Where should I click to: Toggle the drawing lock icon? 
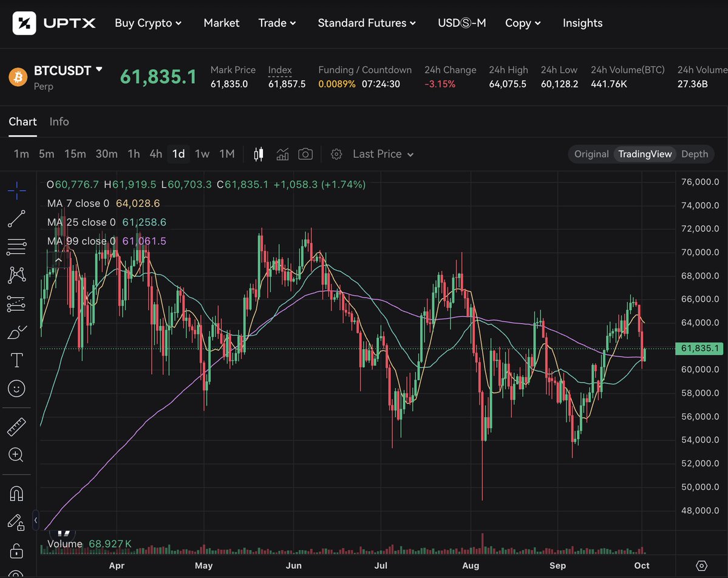16,521
